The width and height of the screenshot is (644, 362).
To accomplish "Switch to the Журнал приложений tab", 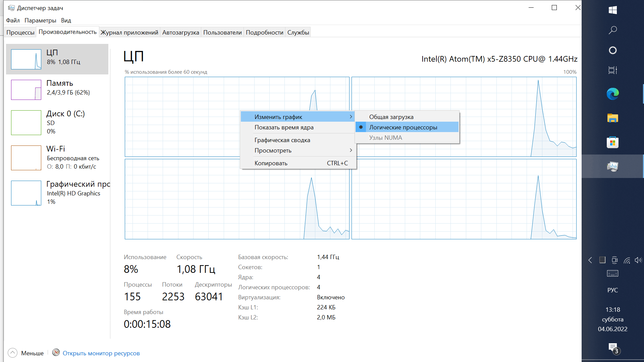I will (129, 33).
